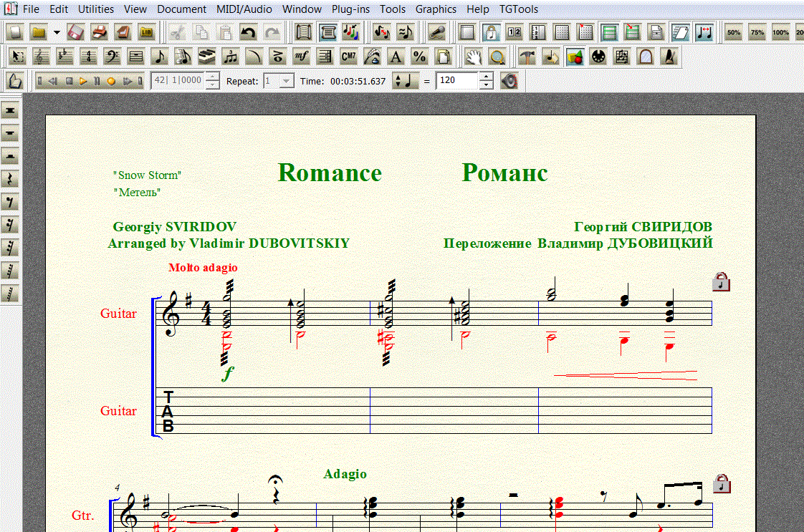The width and height of the screenshot is (804, 532).
Task: Select the MIDI tool connector icon
Action: coord(598,57)
